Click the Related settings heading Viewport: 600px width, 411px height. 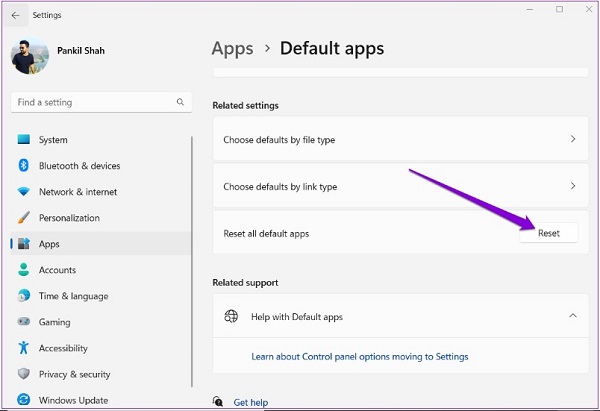246,106
